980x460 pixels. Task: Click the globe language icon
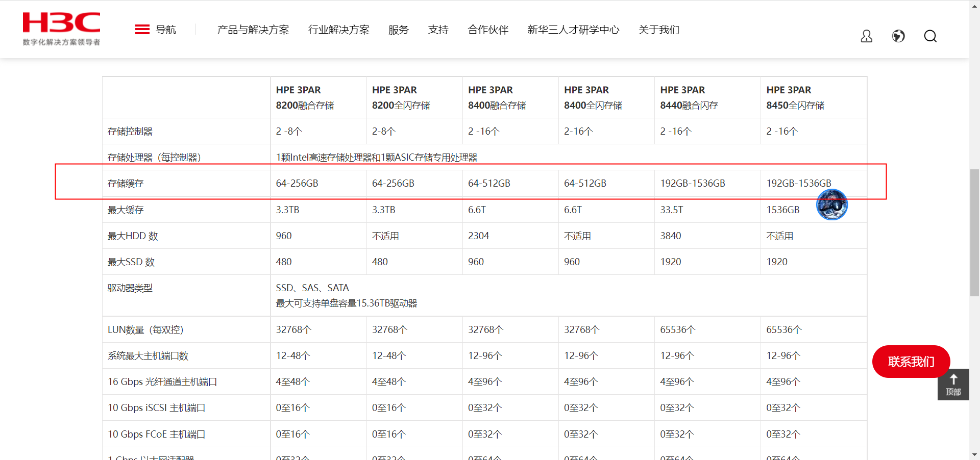pos(898,36)
